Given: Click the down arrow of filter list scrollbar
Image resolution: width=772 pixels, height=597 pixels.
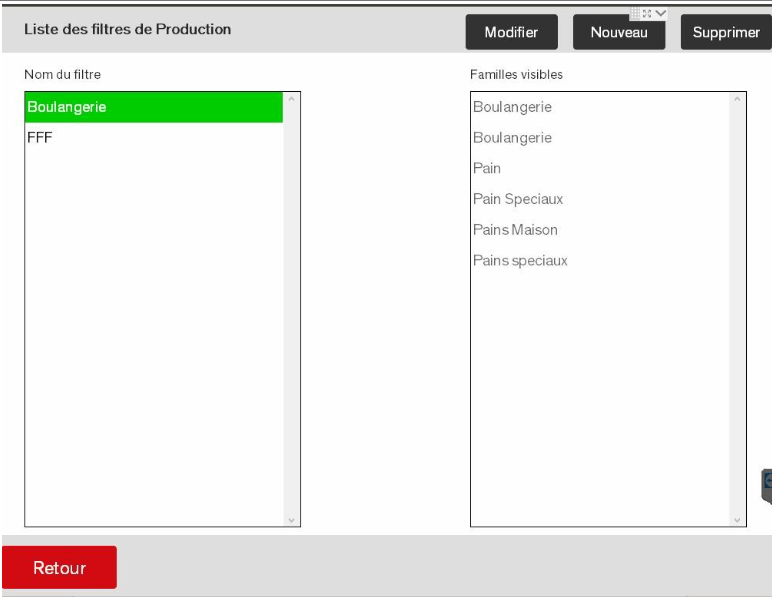Looking at the screenshot, I should click(292, 520).
